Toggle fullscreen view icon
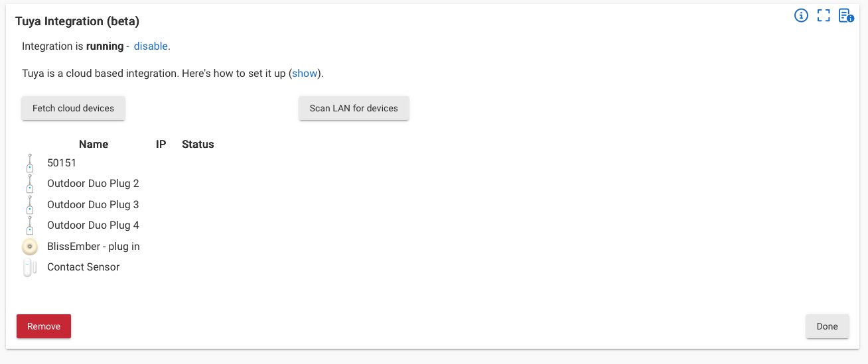This screenshot has height=364, width=868. (x=824, y=15)
